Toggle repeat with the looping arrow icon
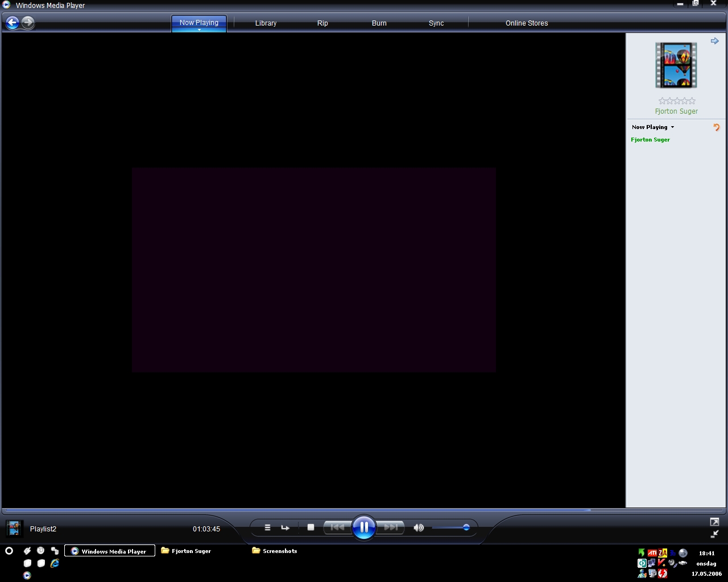The width and height of the screenshot is (728, 582). (x=285, y=527)
